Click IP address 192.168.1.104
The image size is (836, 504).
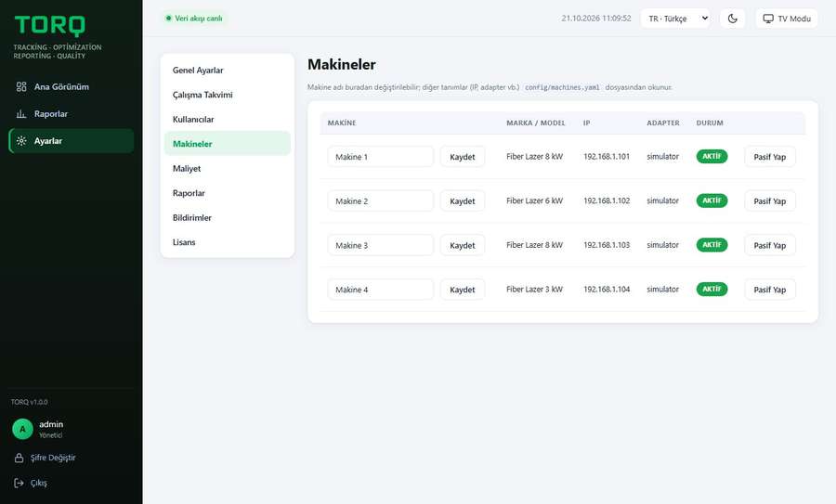coord(607,290)
